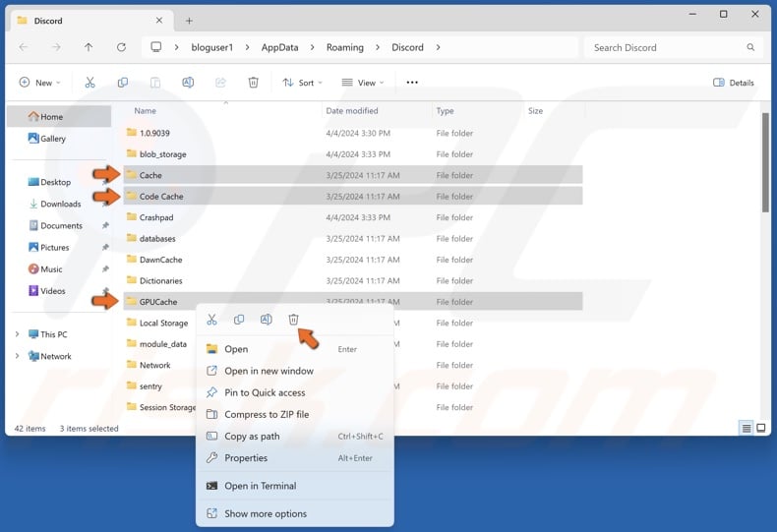Open a new tab with plus icon

(189, 21)
